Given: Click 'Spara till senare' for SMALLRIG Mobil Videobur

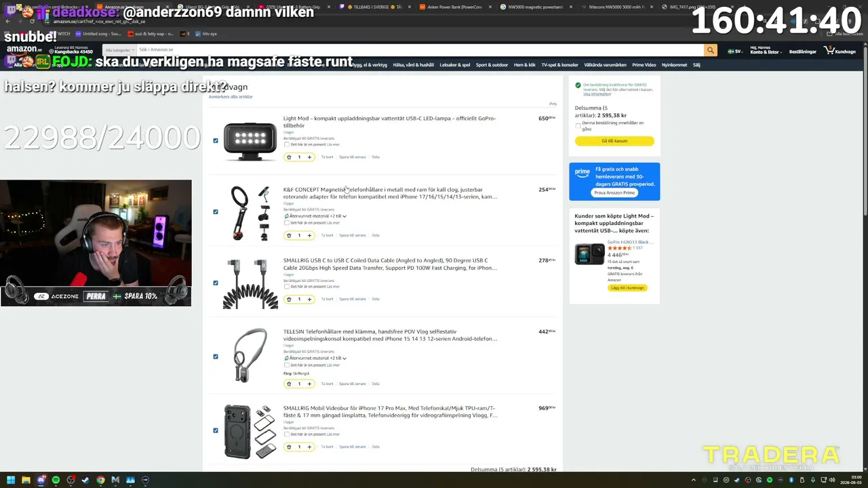Looking at the screenshot, I should coord(353,447).
